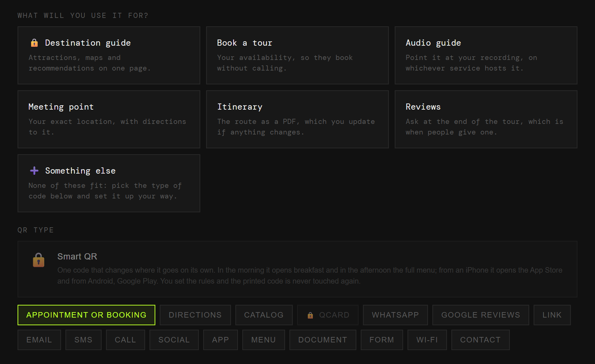Select the Wi-Fi QR type
Screen dimensions: 595x364
click(x=427, y=340)
